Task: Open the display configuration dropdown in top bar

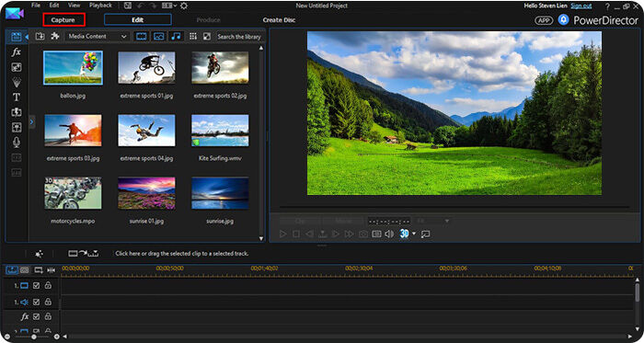Action: (x=169, y=6)
